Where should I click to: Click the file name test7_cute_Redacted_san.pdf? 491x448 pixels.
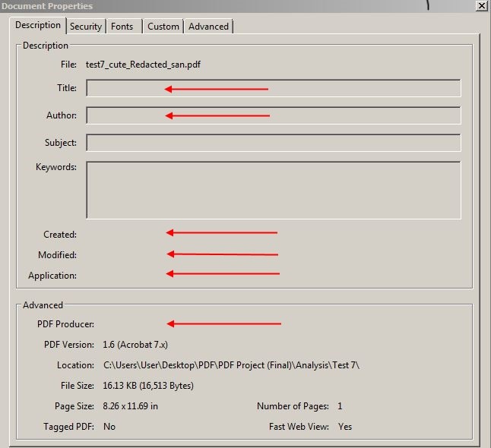(143, 65)
